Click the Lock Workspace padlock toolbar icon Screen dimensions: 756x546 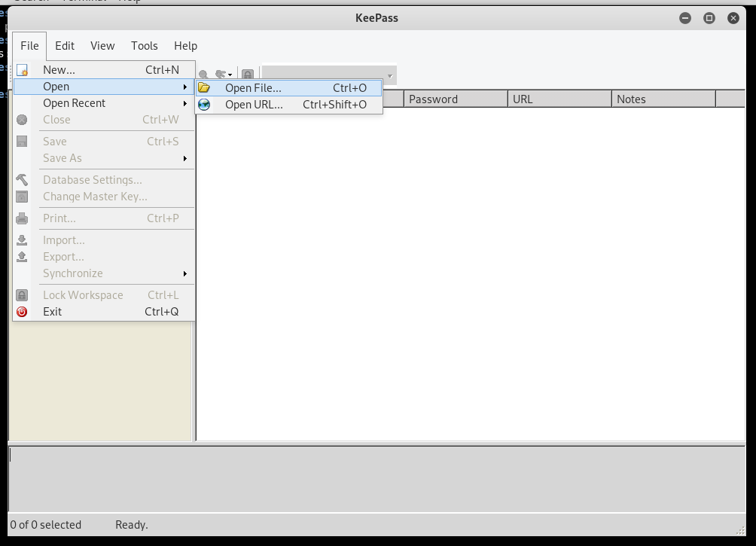click(247, 75)
